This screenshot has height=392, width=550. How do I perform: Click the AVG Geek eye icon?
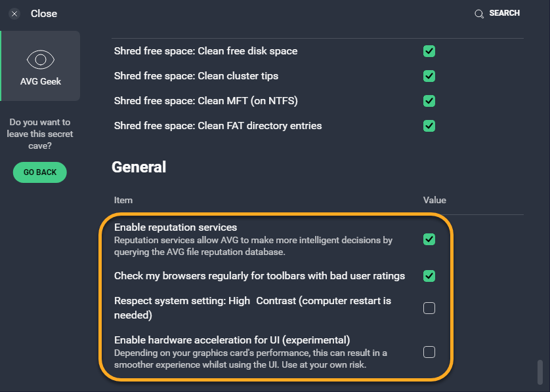(40, 60)
